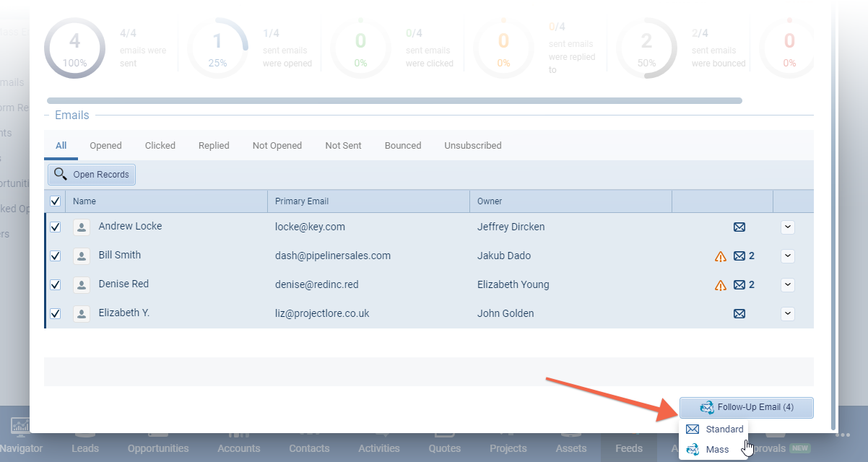Uncheck the checkbox for Denise Red
Screen dimensions: 868x462
coord(55,285)
